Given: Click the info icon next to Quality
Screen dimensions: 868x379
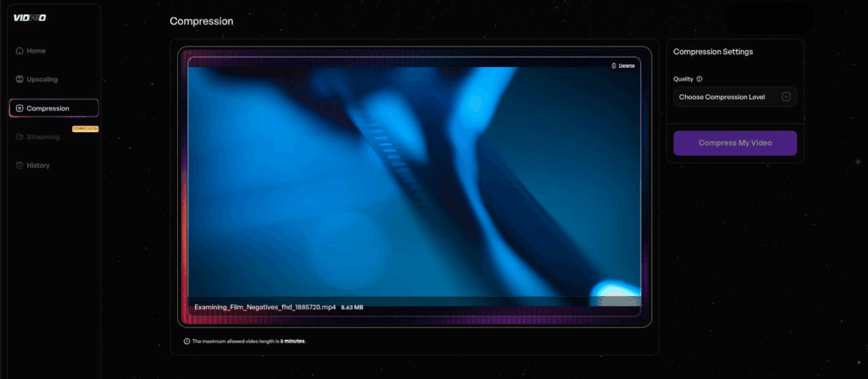Looking at the screenshot, I should [699, 79].
